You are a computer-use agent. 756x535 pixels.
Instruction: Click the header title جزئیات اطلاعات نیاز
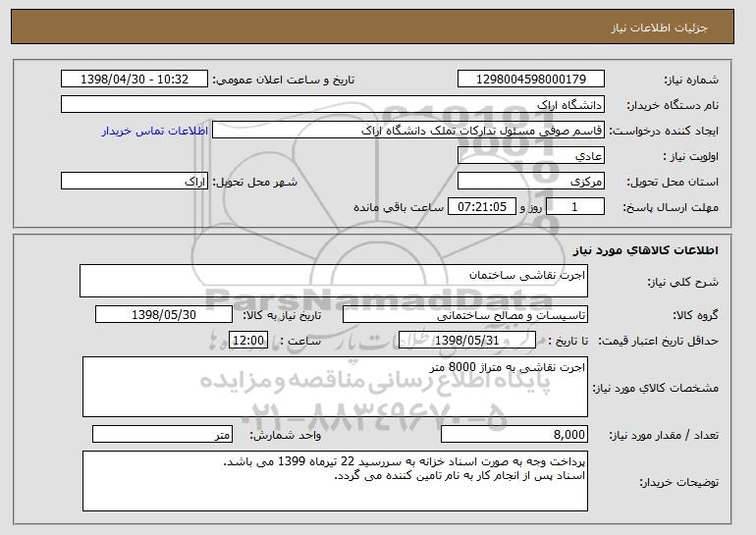659,27
